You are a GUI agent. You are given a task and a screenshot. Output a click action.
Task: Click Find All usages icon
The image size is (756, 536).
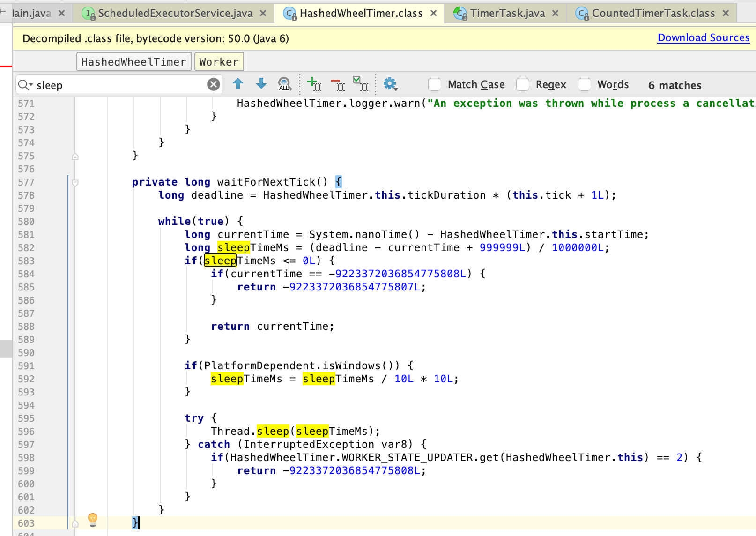pyautogui.click(x=285, y=84)
